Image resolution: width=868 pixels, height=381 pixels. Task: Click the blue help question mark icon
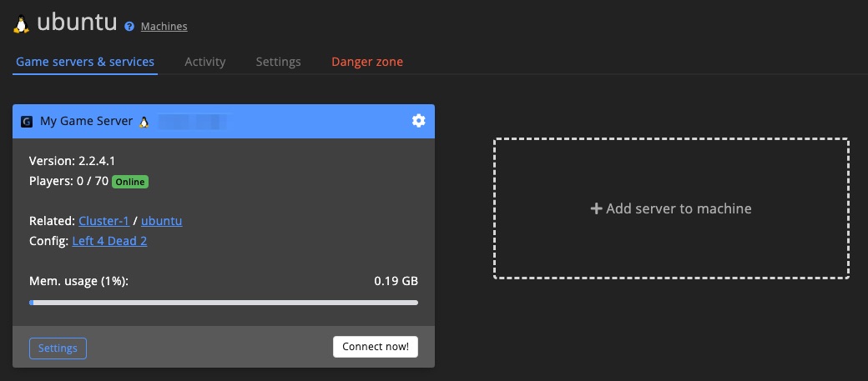[x=129, y=27]
